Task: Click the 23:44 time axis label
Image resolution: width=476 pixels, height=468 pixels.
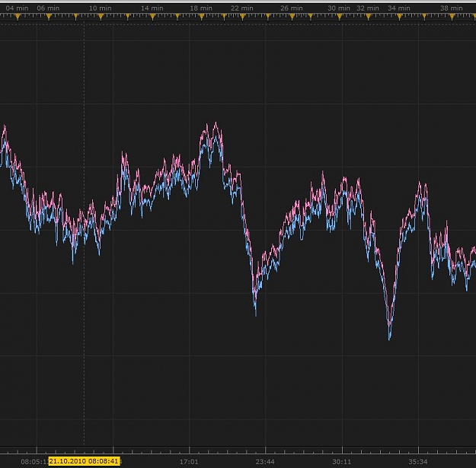Action: (265, 462)
